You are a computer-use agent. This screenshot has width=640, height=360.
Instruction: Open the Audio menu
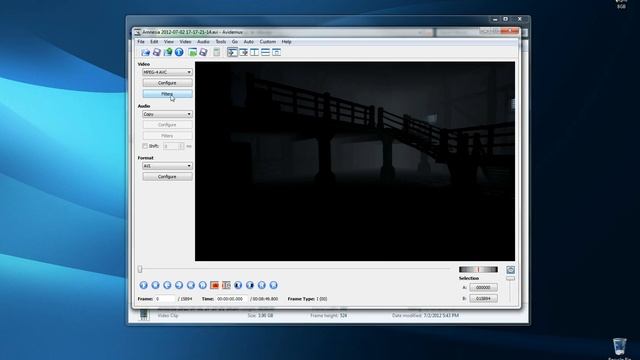pyautogui.click(x=203, y=42)
